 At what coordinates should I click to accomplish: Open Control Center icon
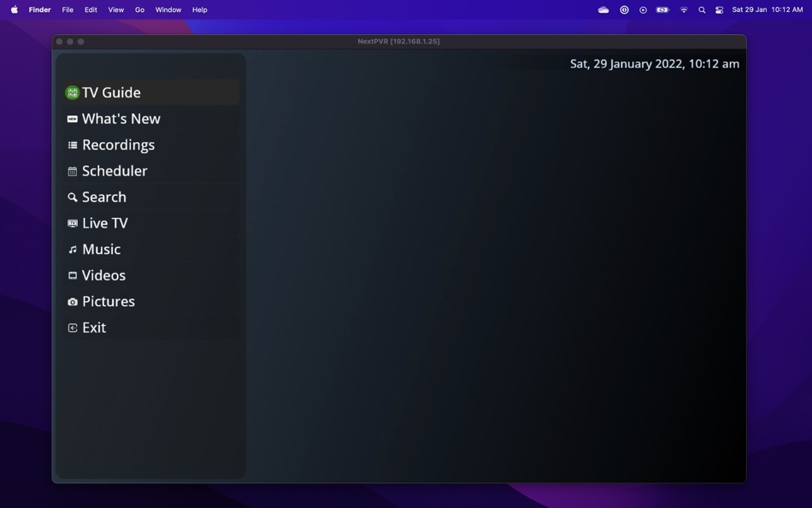(x=720, y=10)
